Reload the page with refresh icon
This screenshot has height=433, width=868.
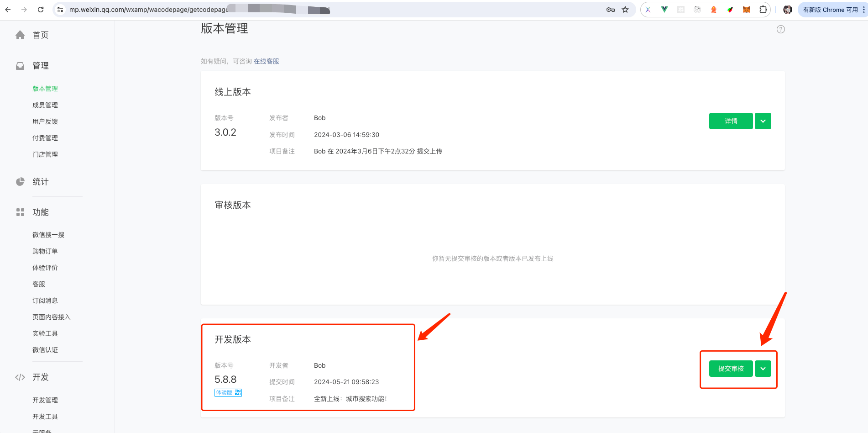(x=41, y=10)
